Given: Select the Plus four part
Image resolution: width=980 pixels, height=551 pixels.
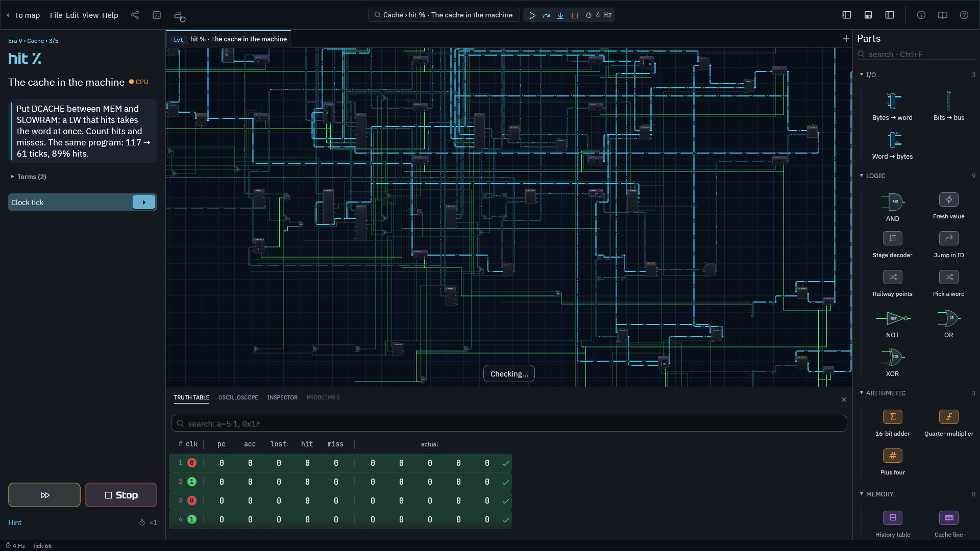Looking at the screenshot, I should 892,462.
